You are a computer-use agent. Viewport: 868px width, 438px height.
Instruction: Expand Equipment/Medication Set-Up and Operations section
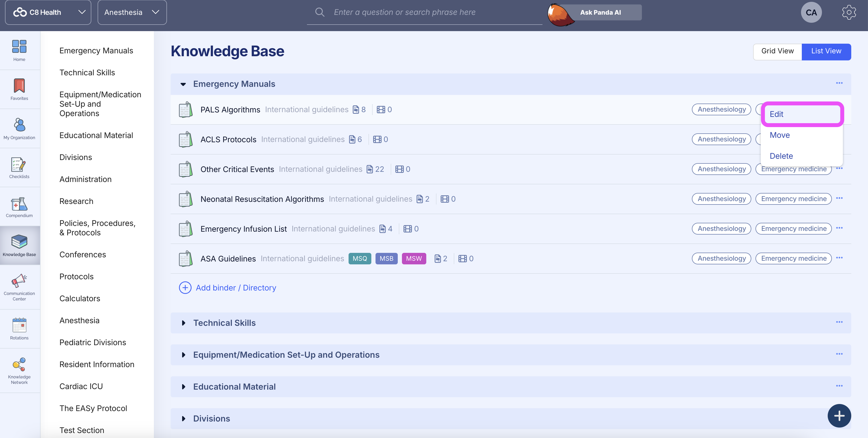pos(183,355)
